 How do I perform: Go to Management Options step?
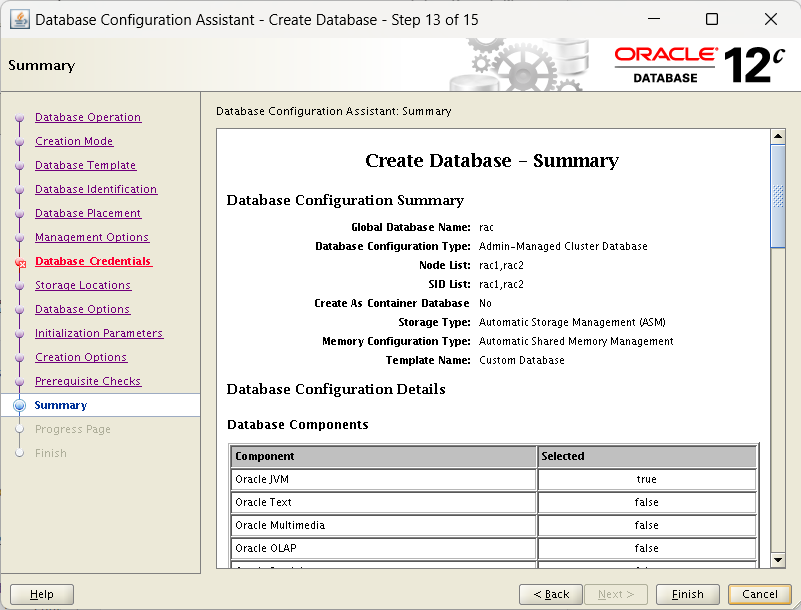point(92,237)
